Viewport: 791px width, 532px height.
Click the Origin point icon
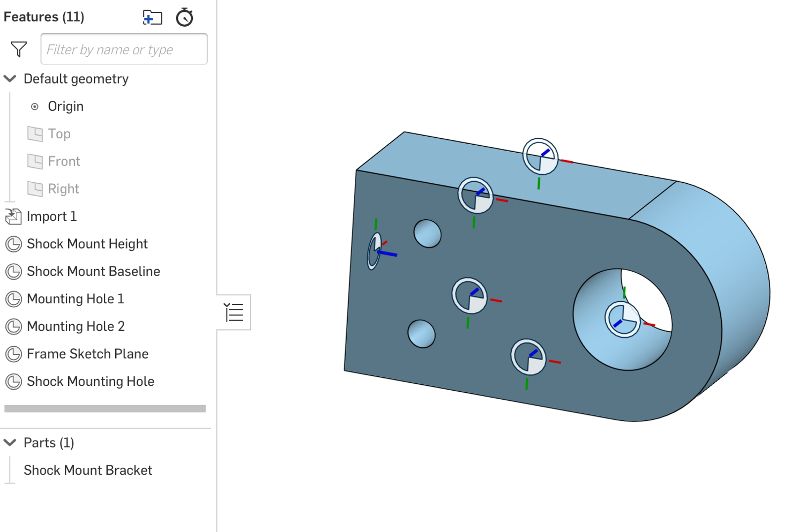point(35,107)
